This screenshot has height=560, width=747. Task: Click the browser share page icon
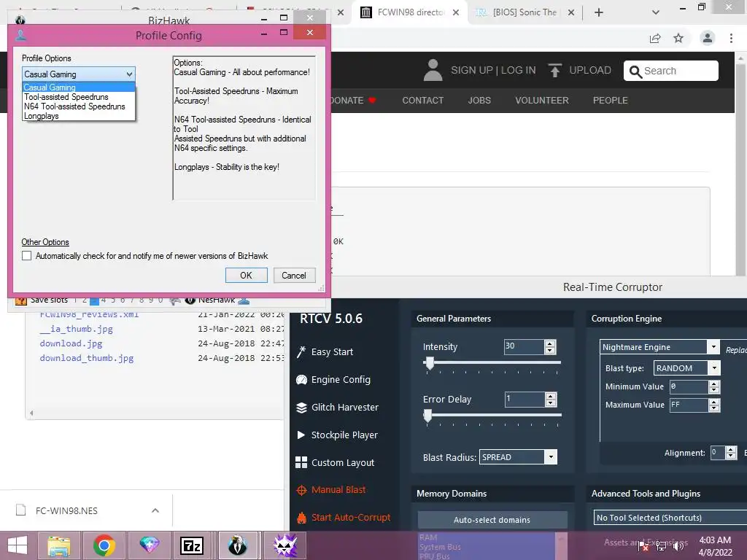(x=655, y=39)
